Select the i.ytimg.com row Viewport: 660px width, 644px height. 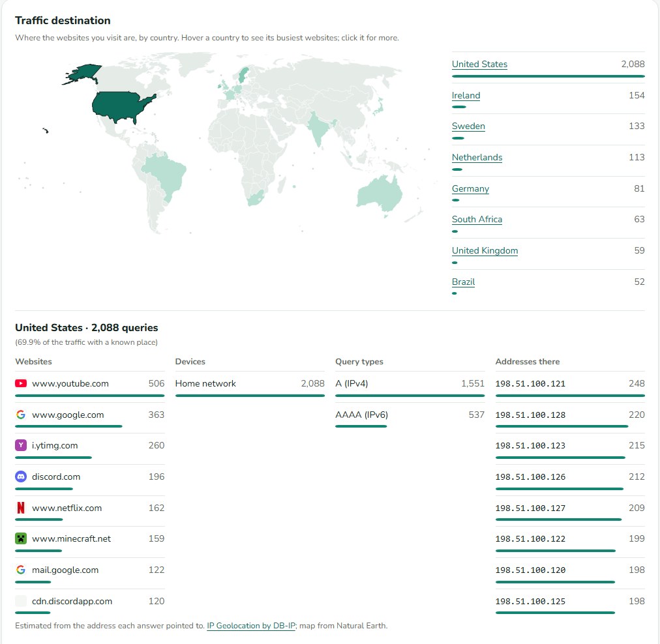tap(89, 449)
